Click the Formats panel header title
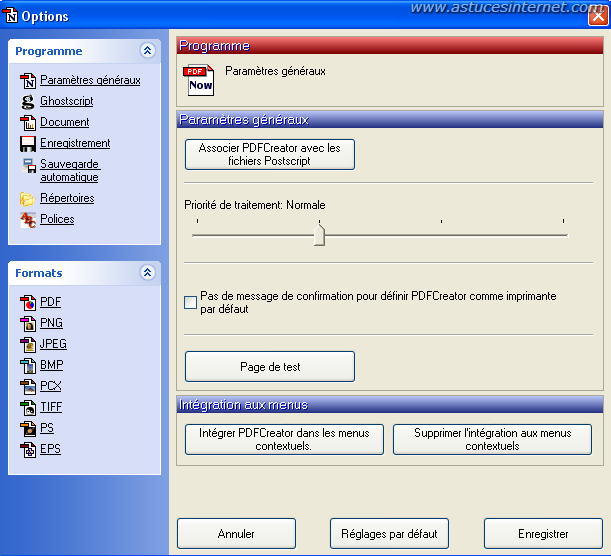Image resolution: width=611 pixels, height=556 pixels. pos(39,273)
